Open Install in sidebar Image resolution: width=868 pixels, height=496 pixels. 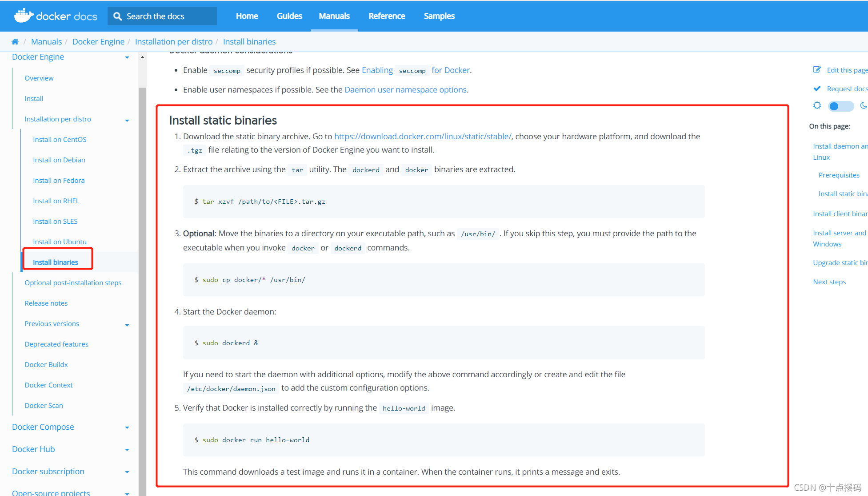tap(34, 98)
